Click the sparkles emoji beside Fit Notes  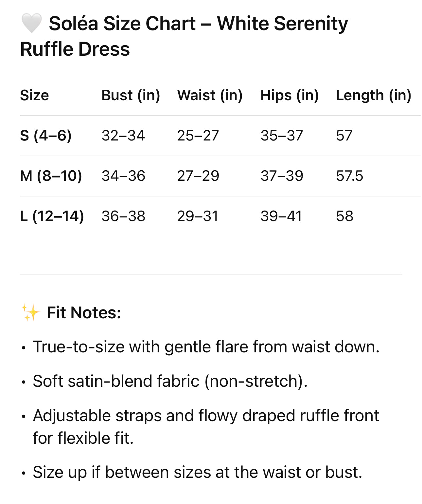pos(30,312)
